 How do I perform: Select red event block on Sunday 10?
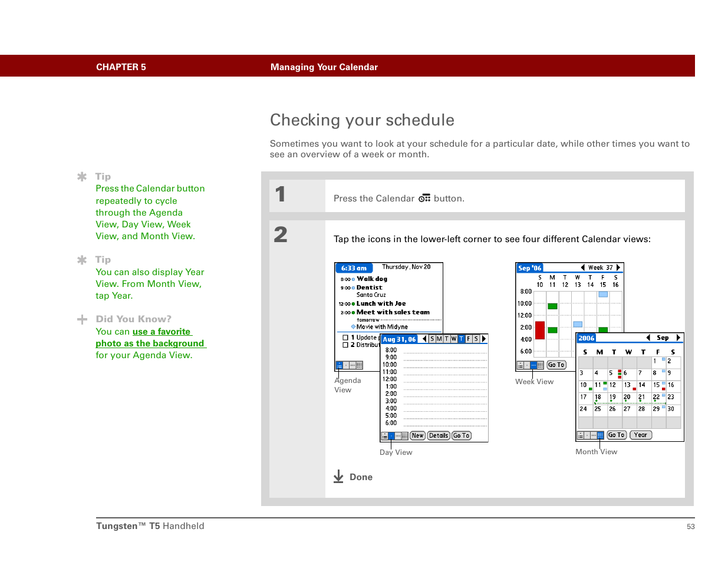(540, 330)
